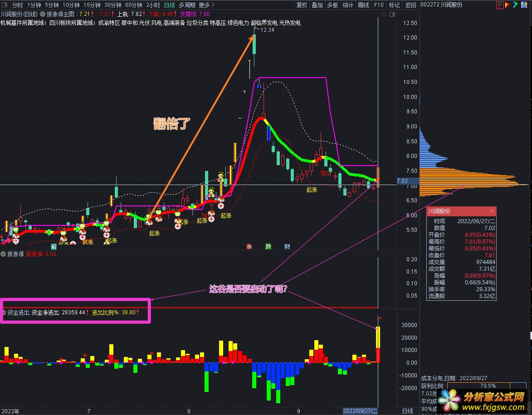The height and width of the screenshot is (415, 532).
Task: Click the 上轨: 7.82 value
Action: 132,14
